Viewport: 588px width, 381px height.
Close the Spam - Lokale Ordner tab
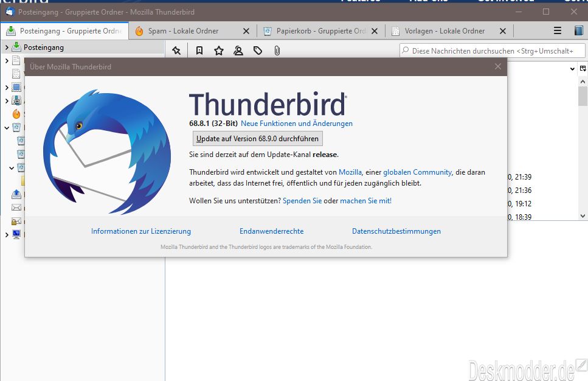246,31
